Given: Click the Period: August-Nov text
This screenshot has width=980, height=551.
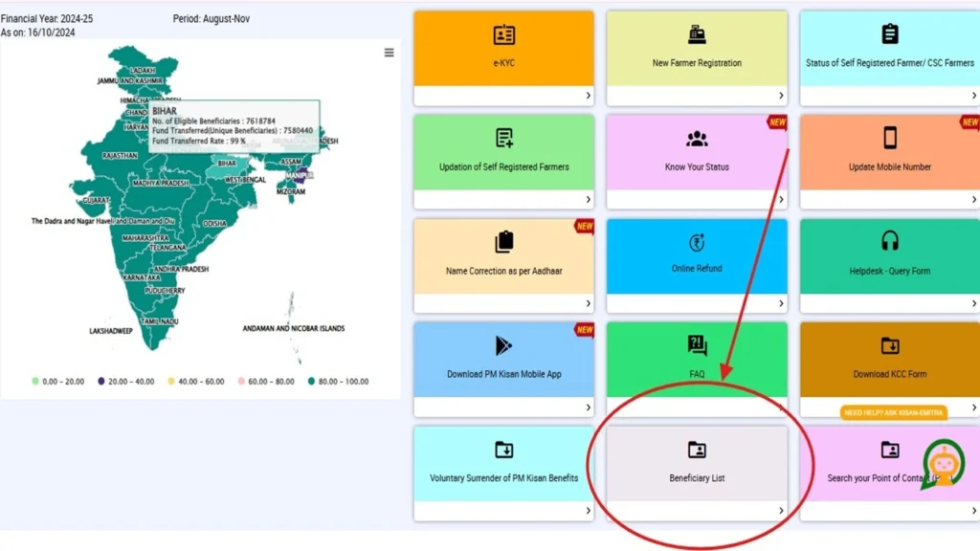Looking at the screenshot, I should pyautogui.click(x=212, y=19).
